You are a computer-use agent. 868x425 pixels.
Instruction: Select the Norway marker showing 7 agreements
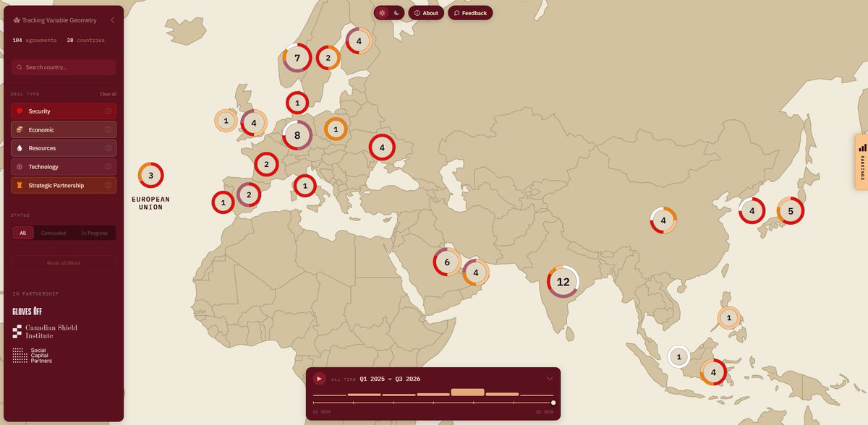point(297,58)
